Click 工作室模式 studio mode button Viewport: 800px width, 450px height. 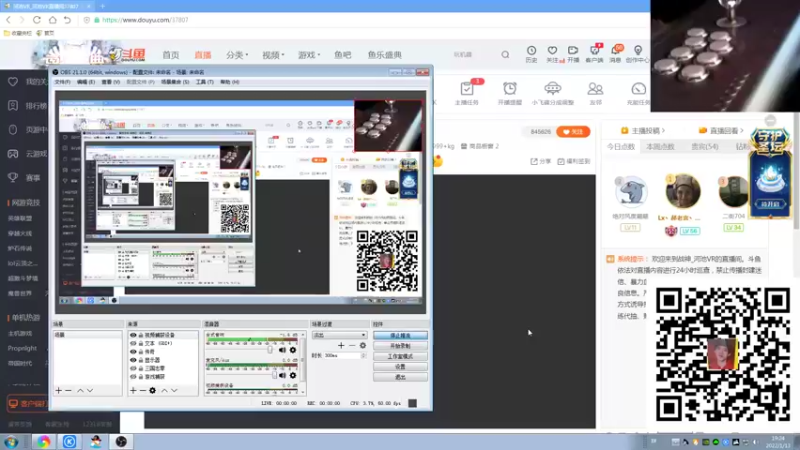[x=400, y=356]
